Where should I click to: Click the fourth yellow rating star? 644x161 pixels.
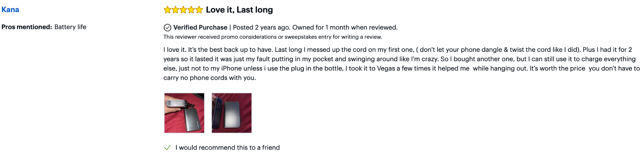(191, 10)
